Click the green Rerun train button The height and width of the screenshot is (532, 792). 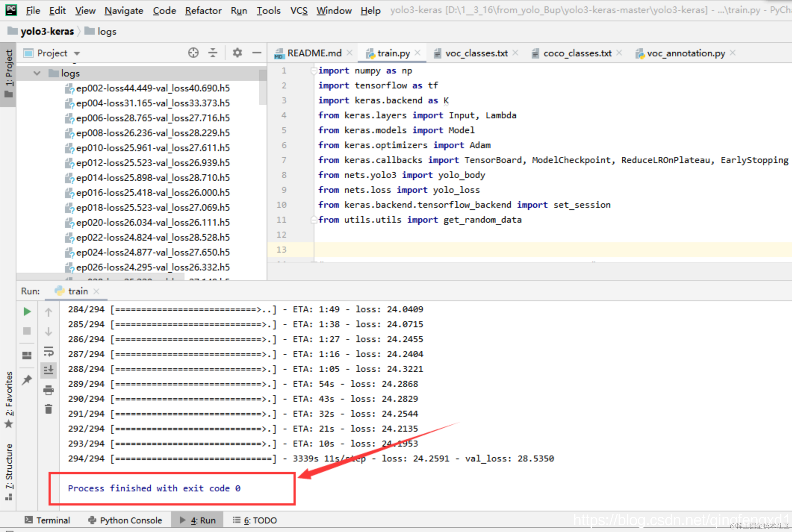click(x=27, y=311)
